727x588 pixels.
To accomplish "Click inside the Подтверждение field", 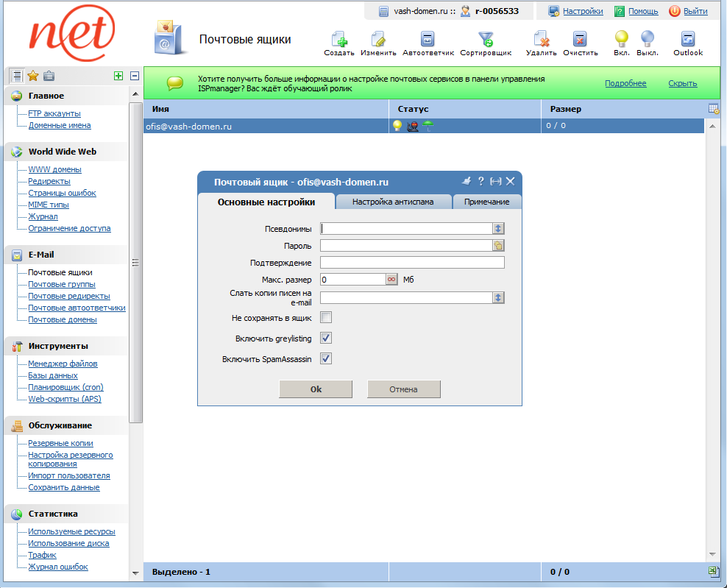I will [x=412, y=262].
